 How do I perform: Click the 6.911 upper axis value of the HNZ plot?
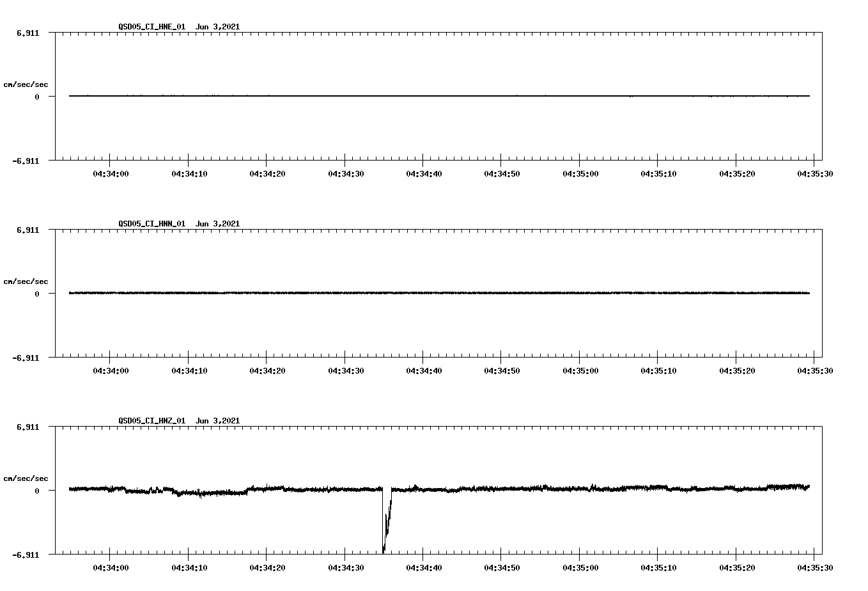tap(28, 427)
